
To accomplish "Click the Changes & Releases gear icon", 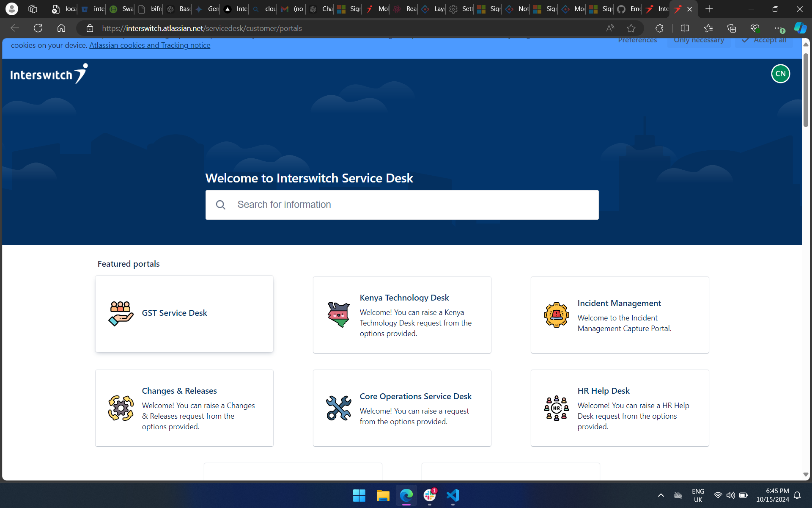I will tap(121, 408).
